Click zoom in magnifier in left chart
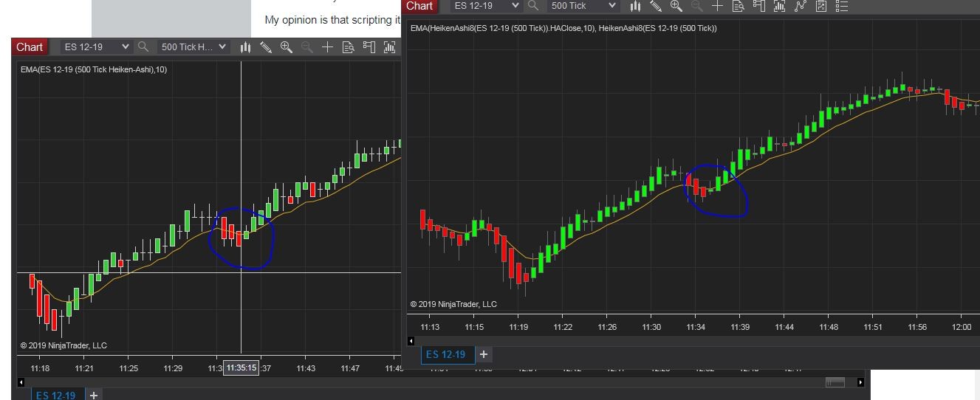Image resolution: width=980 pixels, height=400 pixels. click(x=287, y=47)
